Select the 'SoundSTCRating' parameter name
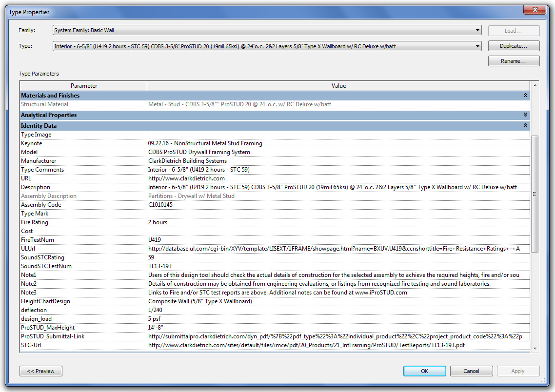 pyautogui.click(x=42, y=257)
